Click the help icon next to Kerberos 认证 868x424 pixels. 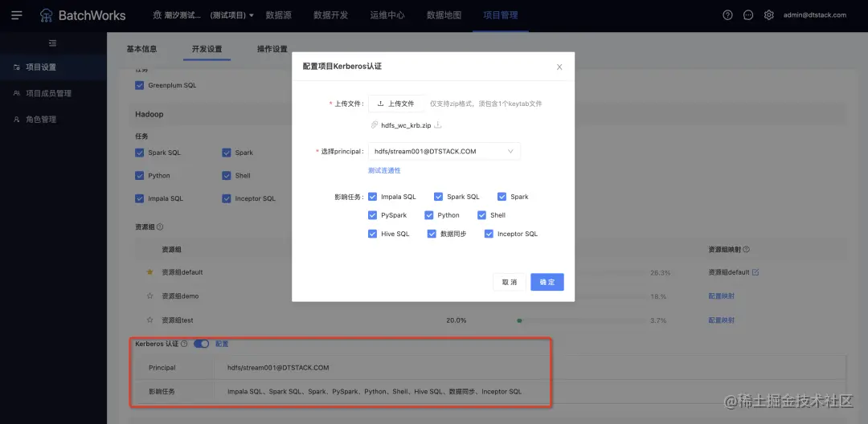[184, 344]
